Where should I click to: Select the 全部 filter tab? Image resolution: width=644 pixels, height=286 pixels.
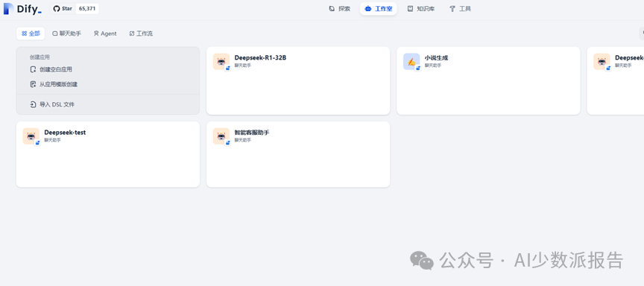click(x=31, y=34)
